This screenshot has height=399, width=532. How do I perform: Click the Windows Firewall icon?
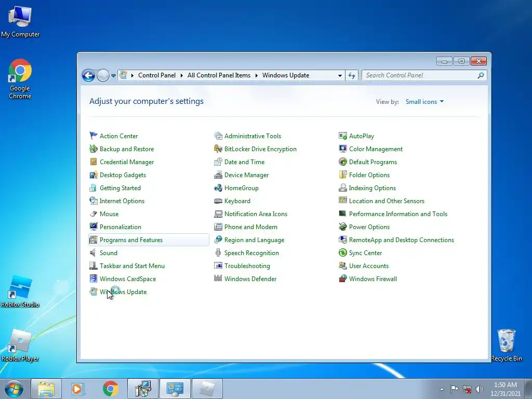(343, 278)
